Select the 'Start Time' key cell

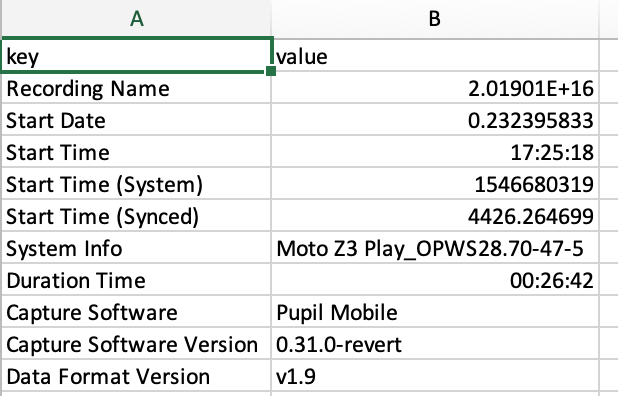[x=136, y=152]
